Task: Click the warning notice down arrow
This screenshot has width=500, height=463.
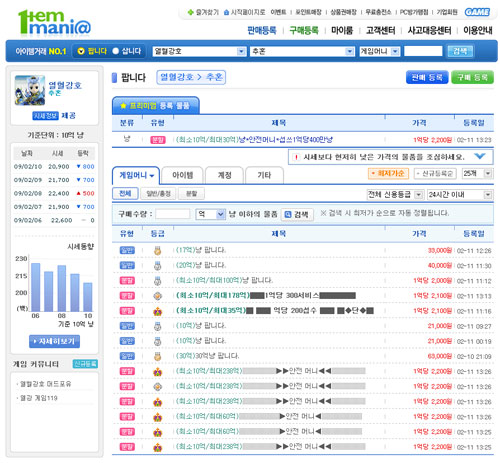Action: (480, 156)
